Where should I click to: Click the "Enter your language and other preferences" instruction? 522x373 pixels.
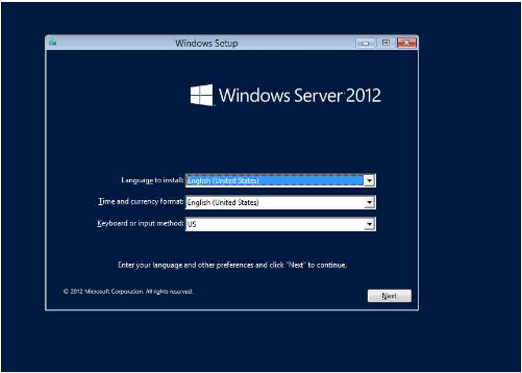coord(232,265)
